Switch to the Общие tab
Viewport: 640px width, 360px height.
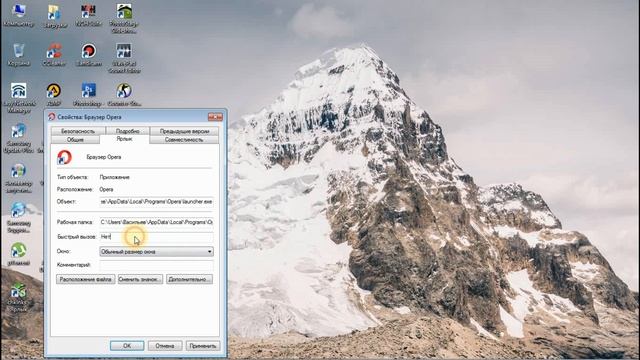tap(75, 140)
